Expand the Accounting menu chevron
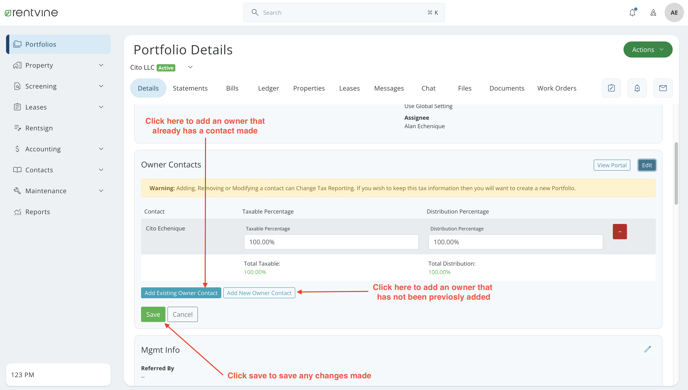The height and width of the screenshot is (390, 688). coord(101,149)
